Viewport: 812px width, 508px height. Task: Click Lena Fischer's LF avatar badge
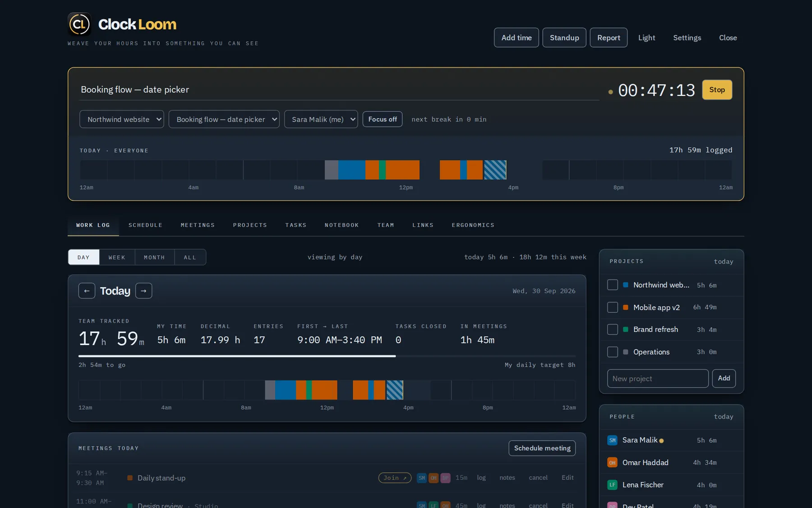612,485
